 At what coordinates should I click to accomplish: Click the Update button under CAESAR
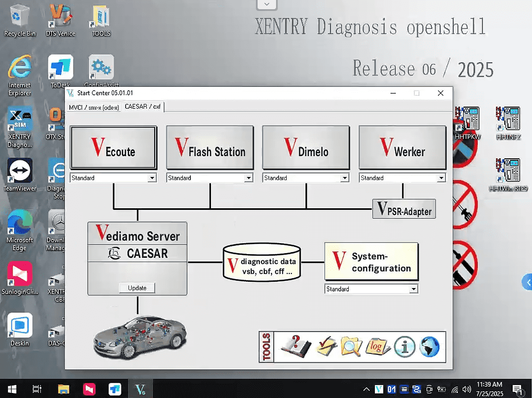tap(137, 288)
